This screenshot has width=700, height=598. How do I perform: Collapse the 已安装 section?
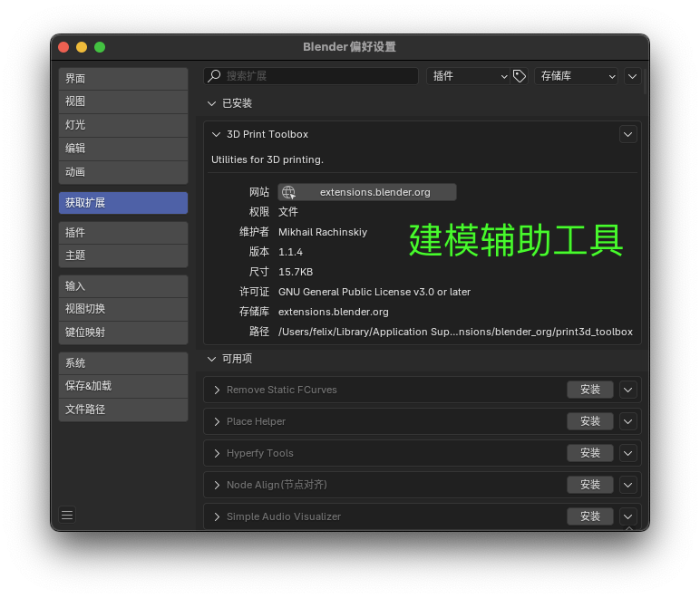tap(211, 103)
